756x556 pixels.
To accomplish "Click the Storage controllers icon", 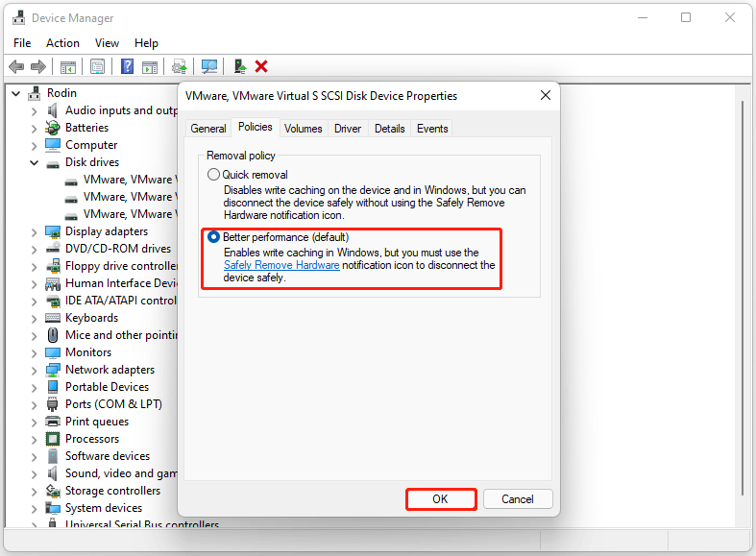I will click(53, 491).
